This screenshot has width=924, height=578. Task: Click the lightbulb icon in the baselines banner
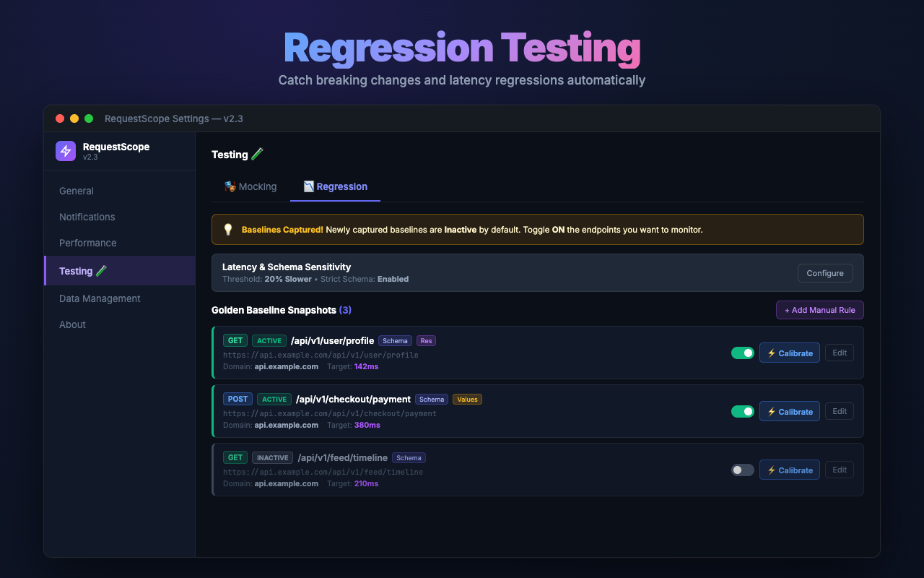click(228, 230)
